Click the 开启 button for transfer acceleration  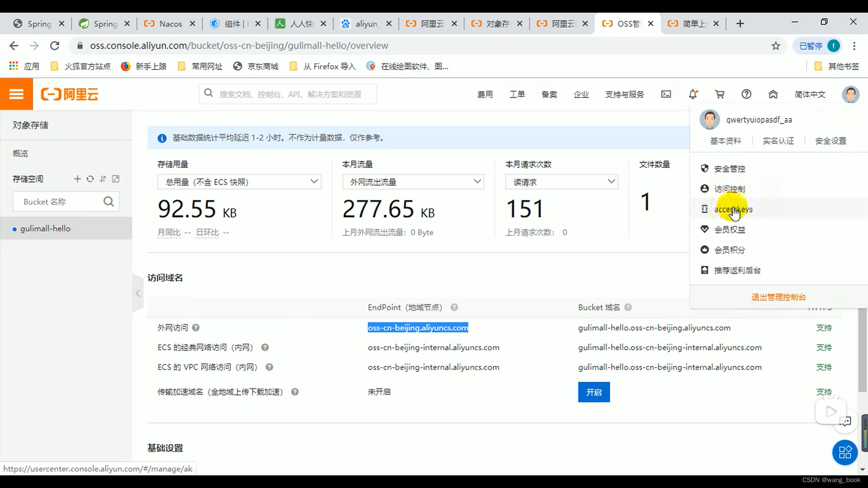click(x=594, y=392)
